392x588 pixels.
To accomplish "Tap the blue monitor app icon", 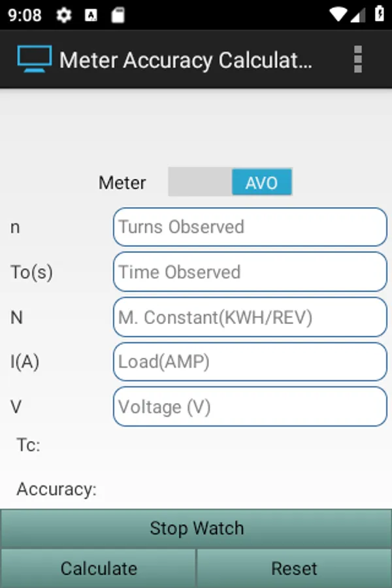I will (35, 59).
